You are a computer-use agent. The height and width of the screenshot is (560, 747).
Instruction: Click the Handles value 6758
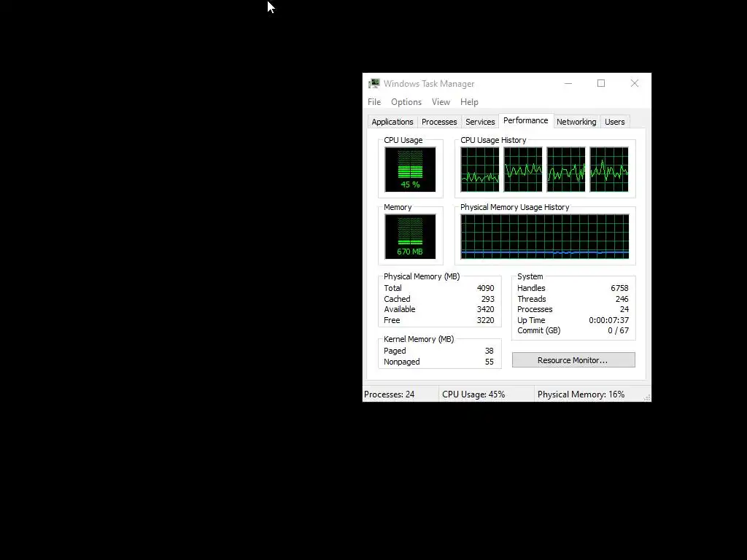pos(619,288)
